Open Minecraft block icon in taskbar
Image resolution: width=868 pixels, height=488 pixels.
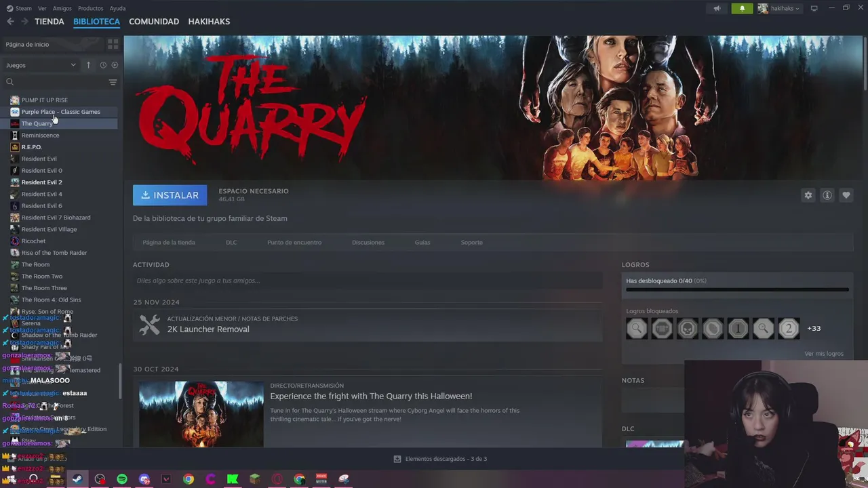click(254, 479)
